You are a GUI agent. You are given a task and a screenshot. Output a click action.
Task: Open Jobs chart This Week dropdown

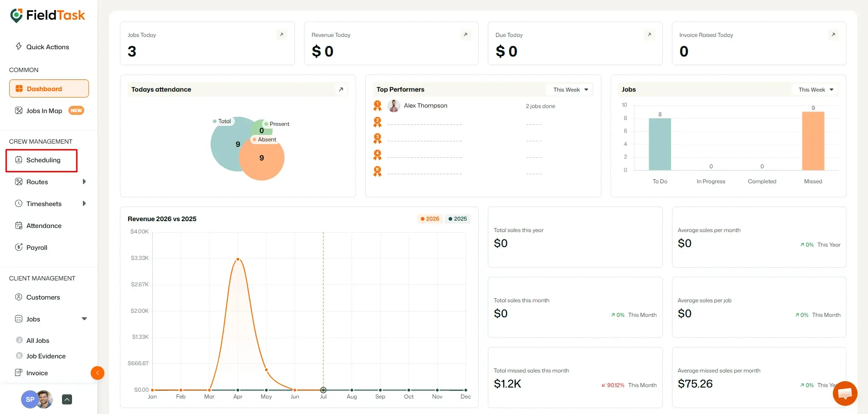click(x=816, y=90)
